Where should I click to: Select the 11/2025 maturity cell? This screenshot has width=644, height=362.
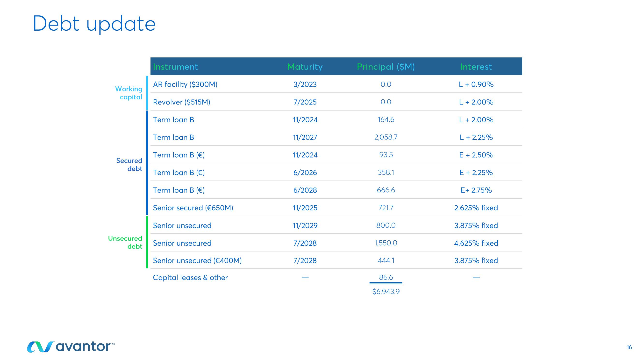tap(305, 208)
